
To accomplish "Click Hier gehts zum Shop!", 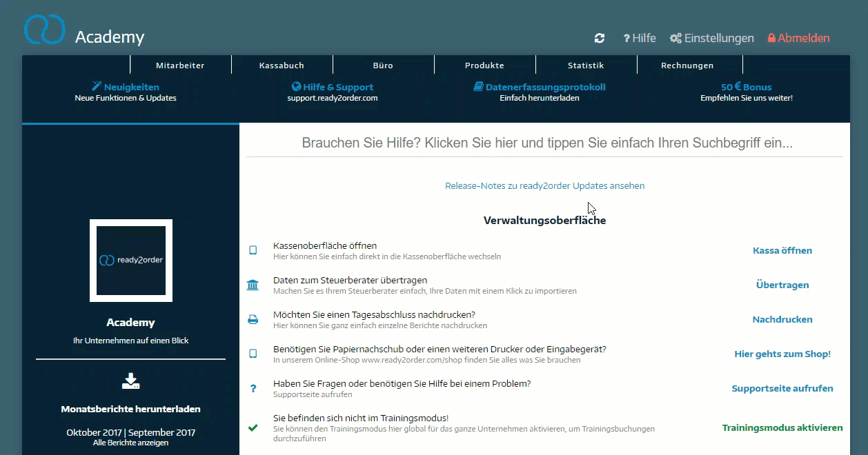I will (x=782, y=354).
